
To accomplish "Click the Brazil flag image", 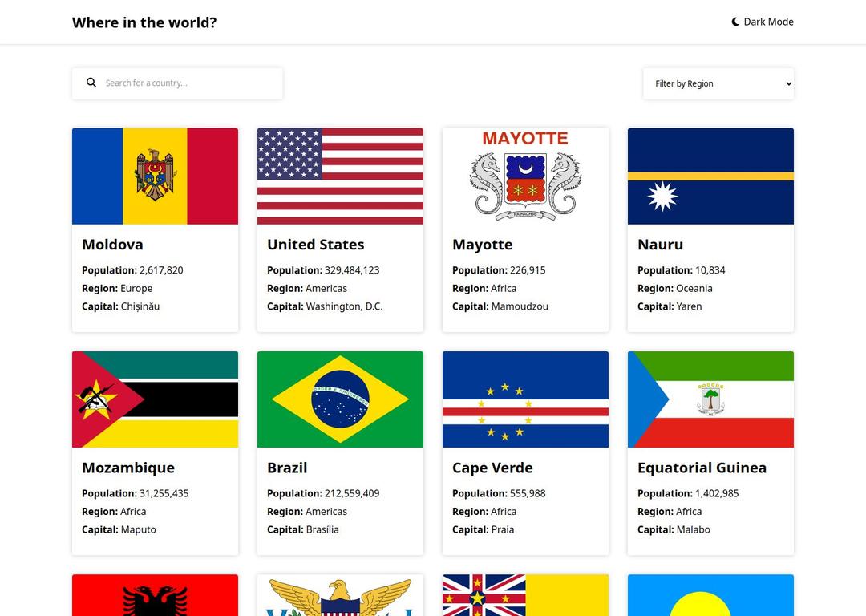I will (340, 399).
